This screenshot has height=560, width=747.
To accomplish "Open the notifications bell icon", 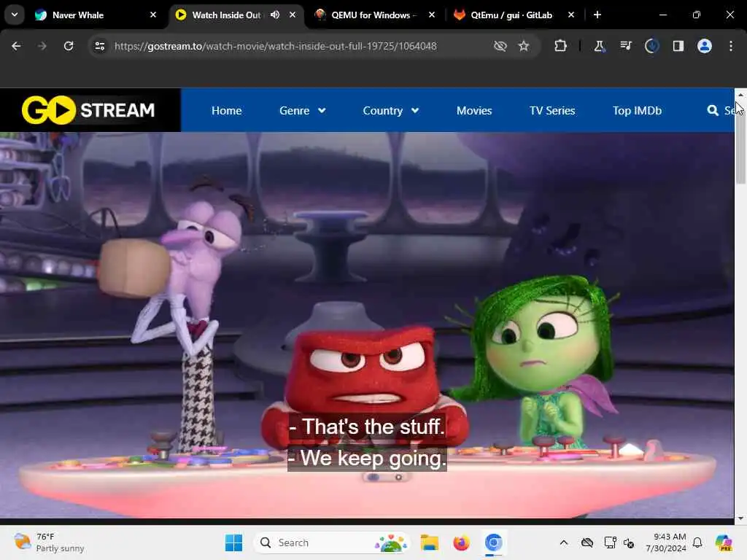I will (x=697, y=542).
